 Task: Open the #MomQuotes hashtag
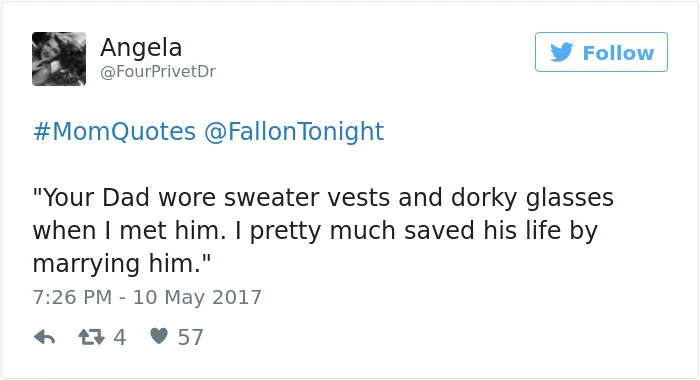pyautogui.click(x=114, y=131)
